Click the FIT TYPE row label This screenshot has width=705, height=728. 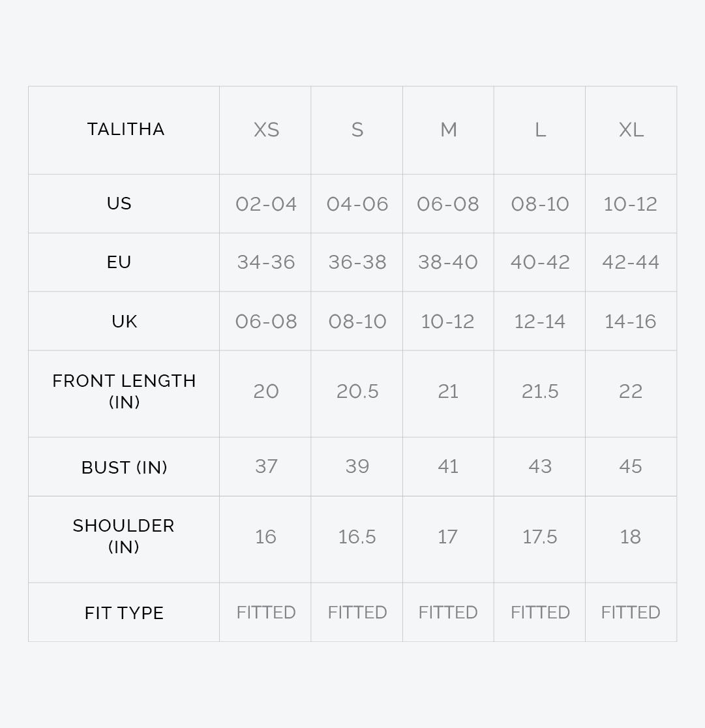tap(124, 613)
